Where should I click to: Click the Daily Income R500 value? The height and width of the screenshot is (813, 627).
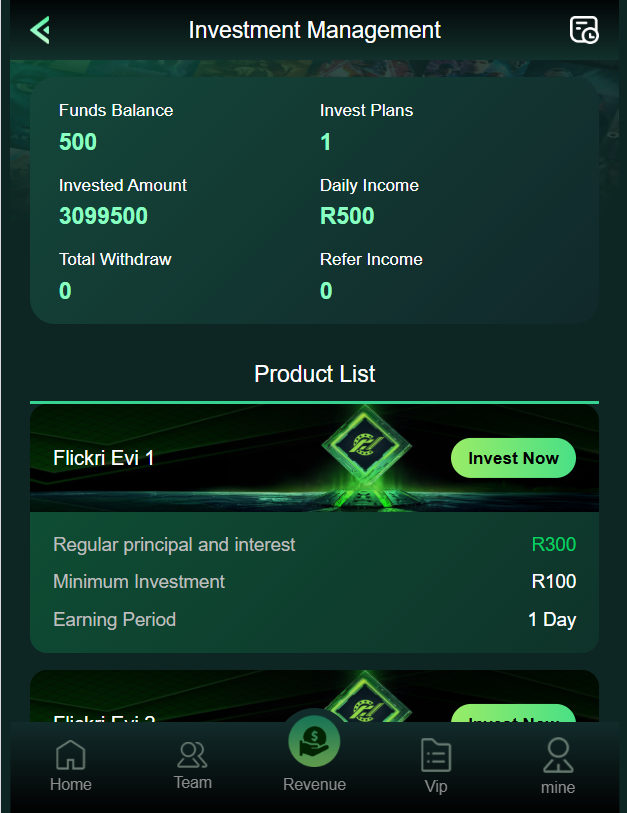(x=347, y=216)
